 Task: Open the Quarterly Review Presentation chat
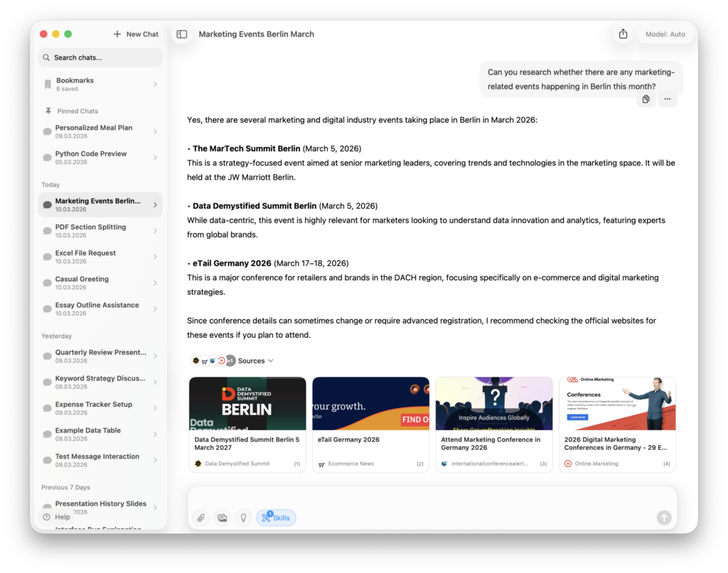pos(100,356)
